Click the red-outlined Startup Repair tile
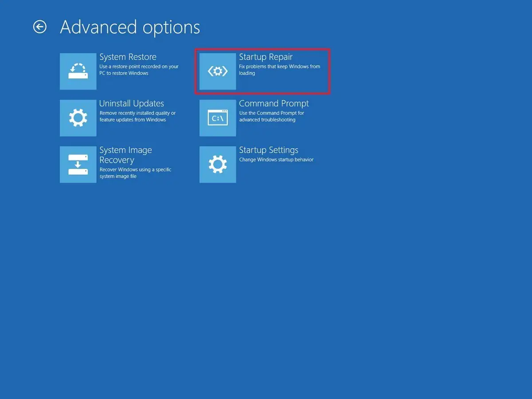This screenshot has height=399, width=532. (x=262, y=71)
